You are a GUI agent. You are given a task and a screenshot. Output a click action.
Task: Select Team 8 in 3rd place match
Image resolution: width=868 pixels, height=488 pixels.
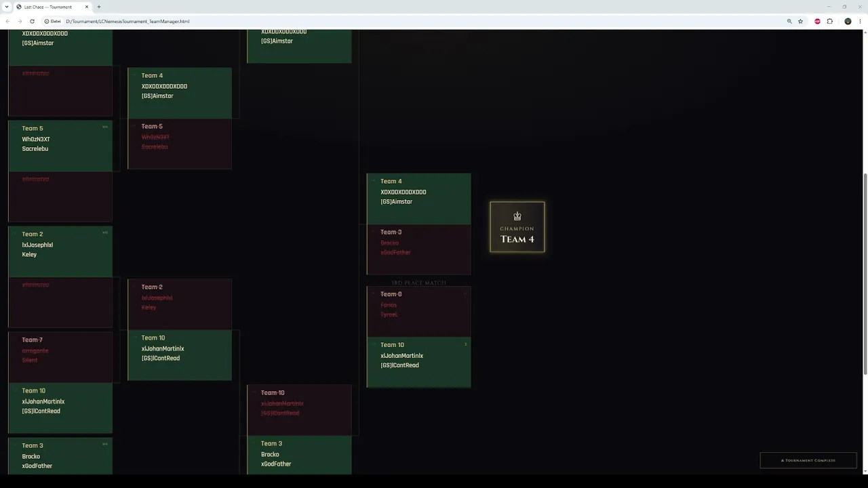(419, 312)
